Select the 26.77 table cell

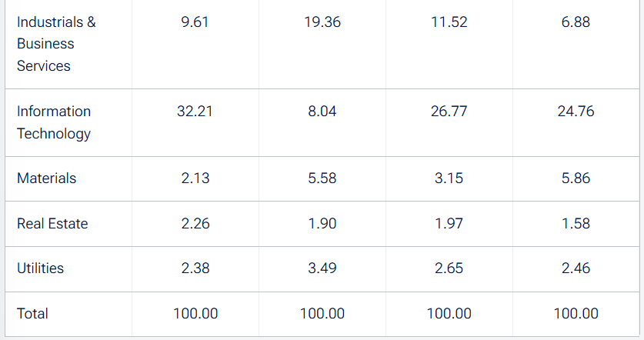click(x=449, y=112)
